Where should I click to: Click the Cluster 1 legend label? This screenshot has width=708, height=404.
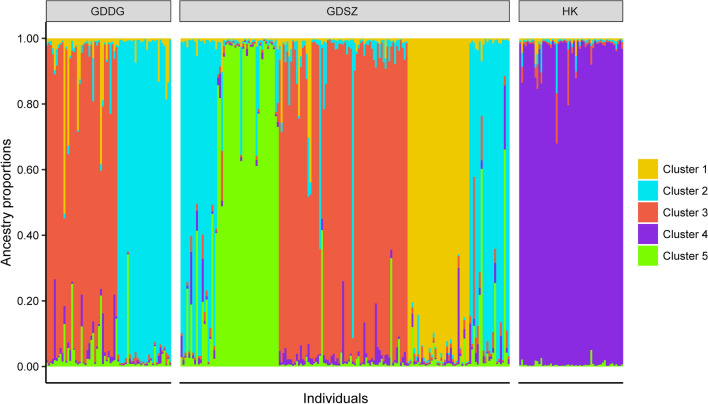(685, 169)
